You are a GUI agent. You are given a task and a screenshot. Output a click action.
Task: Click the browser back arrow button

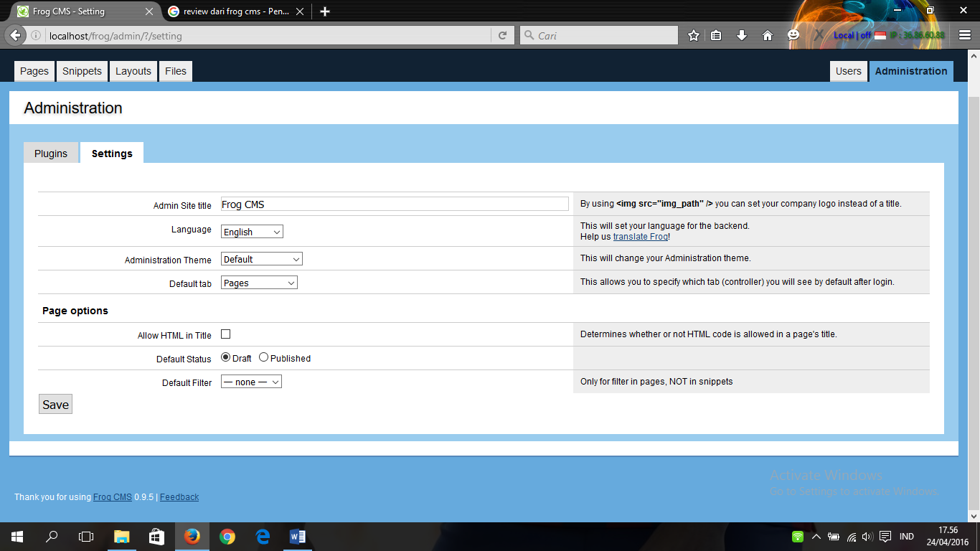pyautogui.click(x=16, y=35)
